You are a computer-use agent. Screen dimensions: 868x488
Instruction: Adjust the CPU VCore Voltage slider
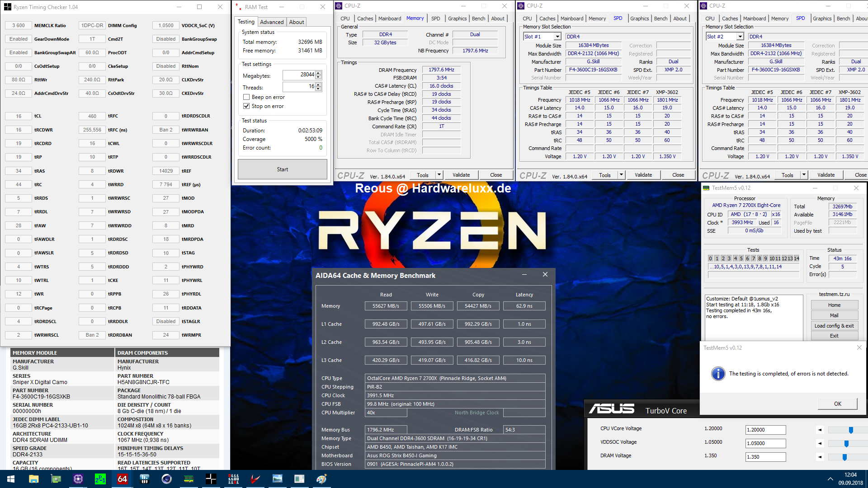pos(850,430)
